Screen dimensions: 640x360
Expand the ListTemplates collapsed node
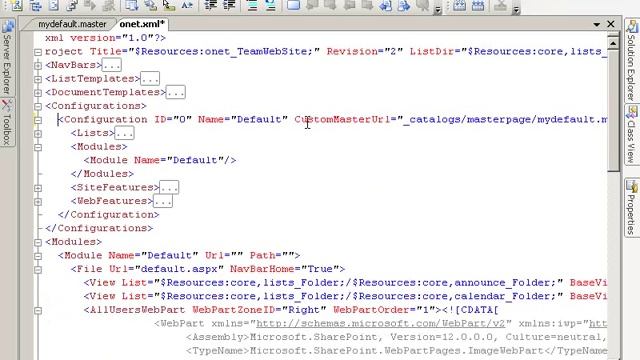(x=38, y=79)
